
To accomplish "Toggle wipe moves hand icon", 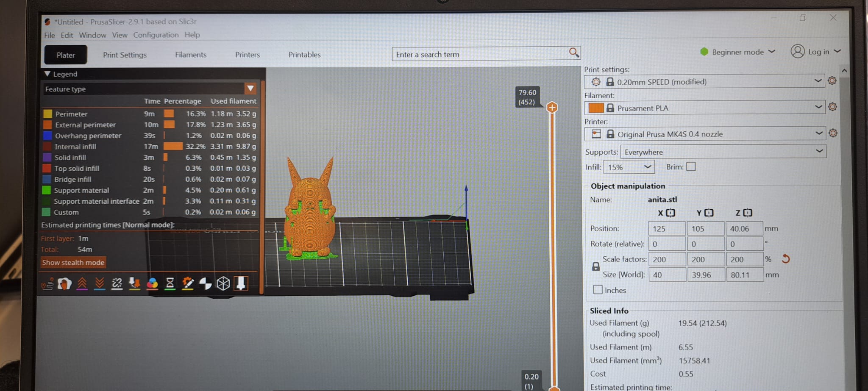I will pos(64,284).
